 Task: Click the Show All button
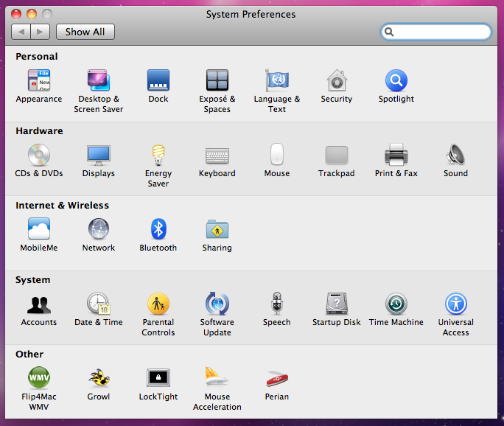(85, 32)
